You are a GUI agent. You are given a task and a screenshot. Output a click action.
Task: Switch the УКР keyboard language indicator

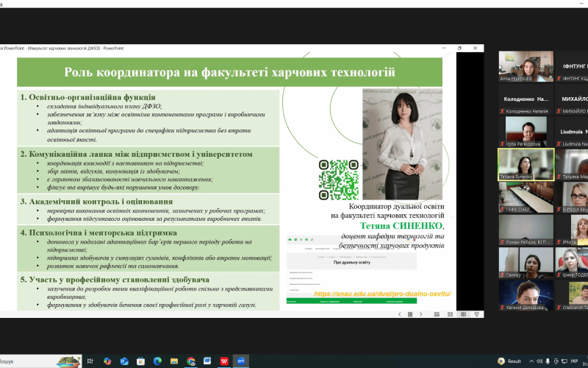[x=574, y=361]
